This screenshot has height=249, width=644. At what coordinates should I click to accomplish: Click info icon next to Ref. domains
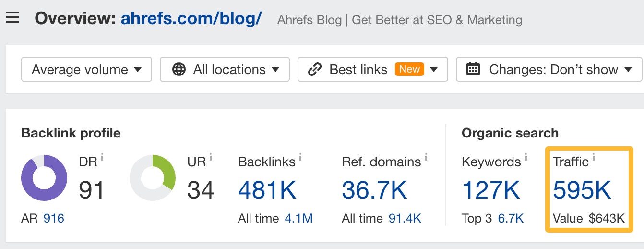426,157
